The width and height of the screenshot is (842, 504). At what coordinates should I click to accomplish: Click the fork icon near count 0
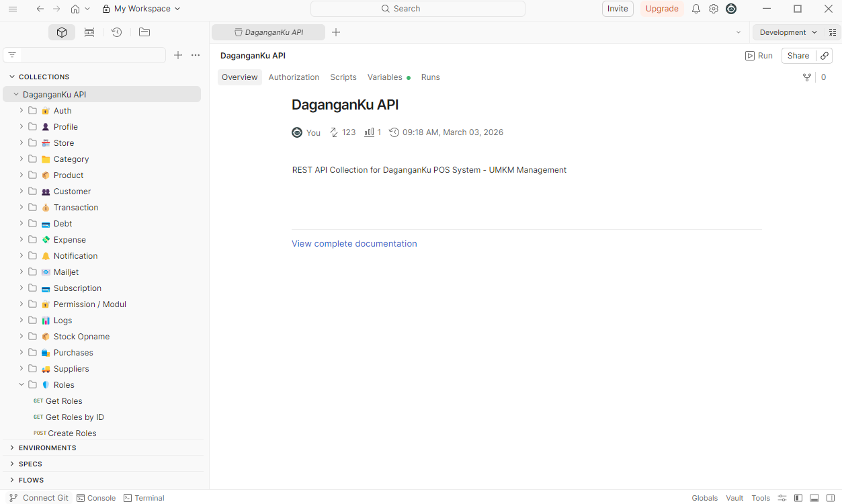pos(807,77)
